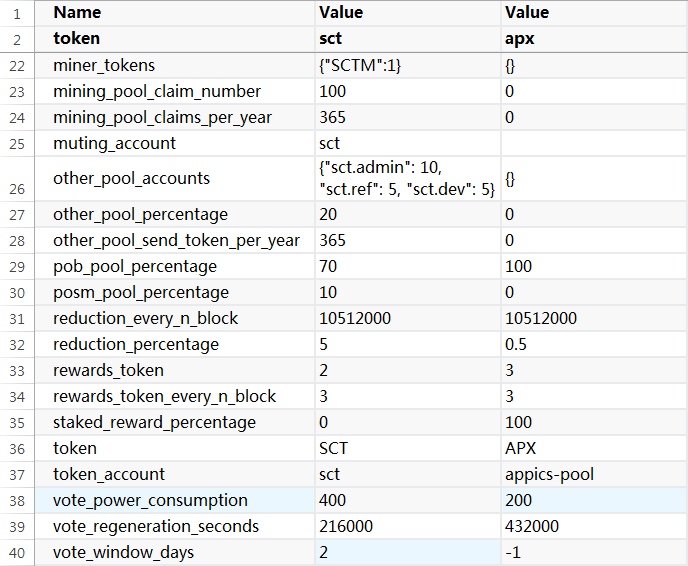Click rewards_token sct value 2
Screen dimensions: 688x566
(408, 370)
